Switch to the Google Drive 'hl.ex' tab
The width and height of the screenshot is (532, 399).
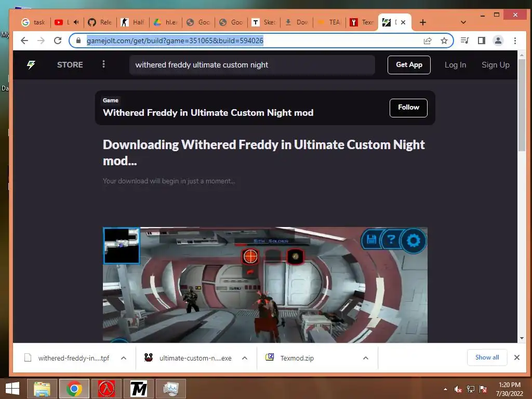pos(166,22)
